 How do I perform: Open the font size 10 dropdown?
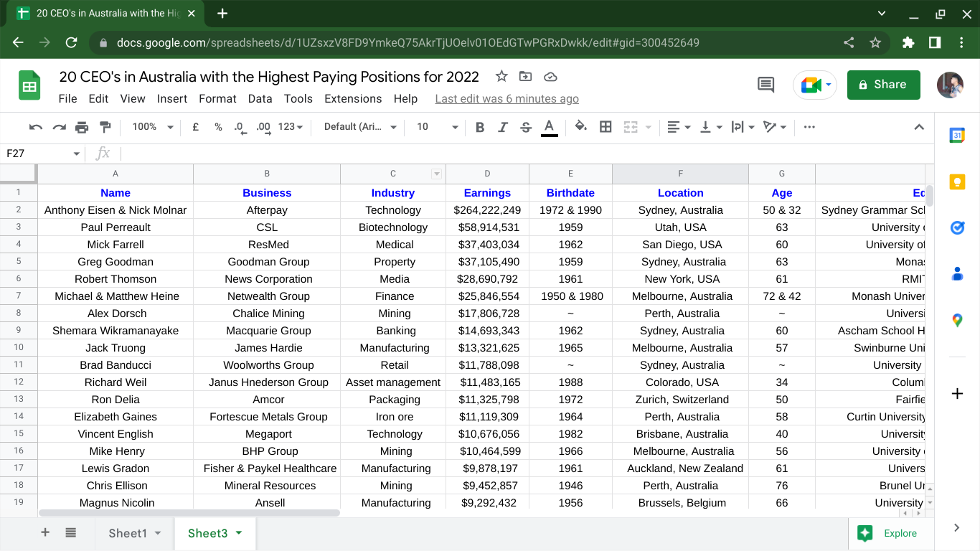tap(437, 127)
